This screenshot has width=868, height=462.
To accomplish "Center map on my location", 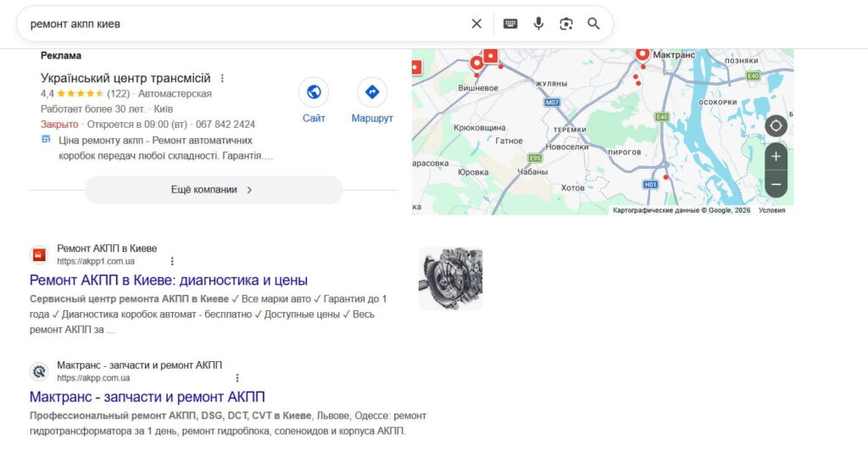I will tap(776, 126).
